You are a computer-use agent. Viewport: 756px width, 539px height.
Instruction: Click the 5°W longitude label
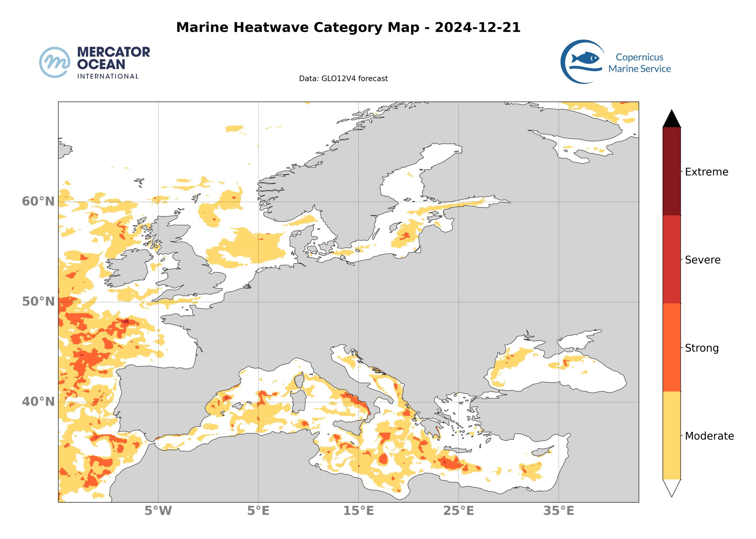click(x=158, y=511)
